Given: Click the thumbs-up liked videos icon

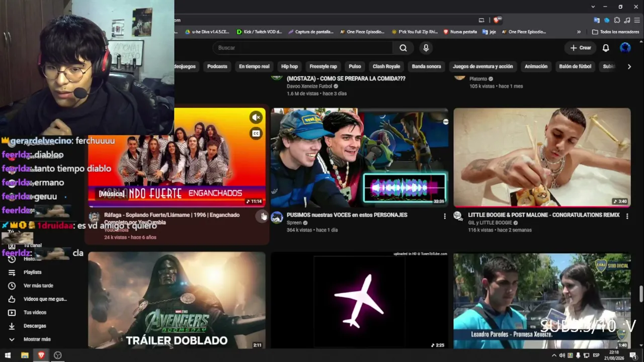Looking at the screenshot, I should pos(12,299).
